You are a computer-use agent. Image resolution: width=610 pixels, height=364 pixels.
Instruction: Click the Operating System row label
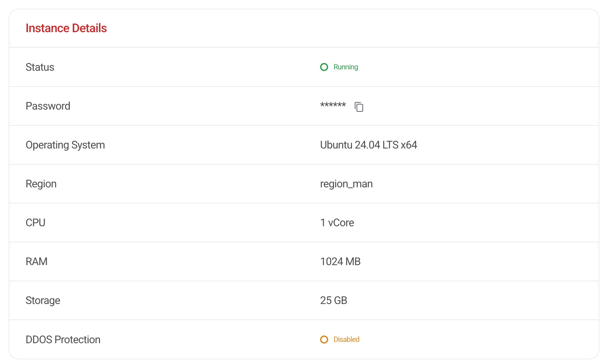tap(65, 145)
